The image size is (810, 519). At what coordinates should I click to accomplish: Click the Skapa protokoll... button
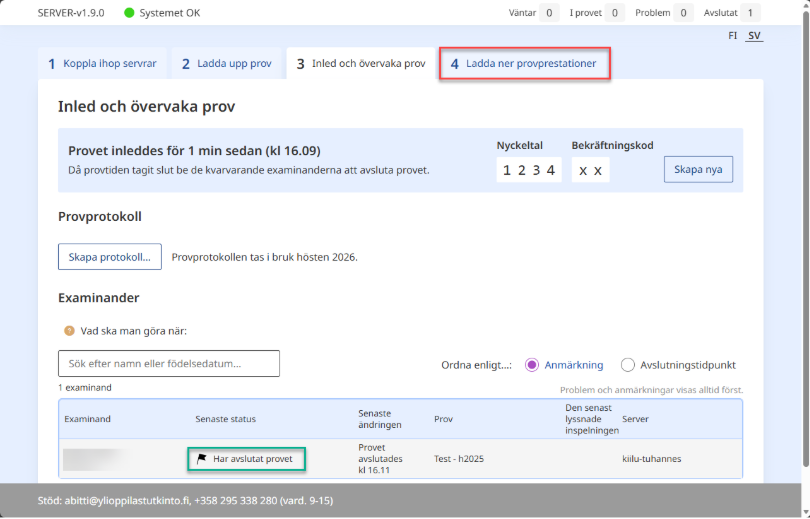110,257
